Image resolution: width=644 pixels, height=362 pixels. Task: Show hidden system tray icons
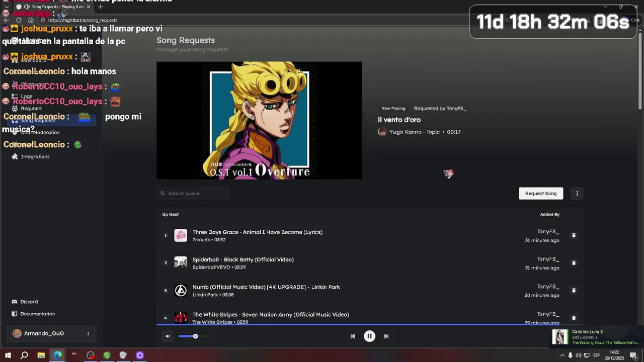562,355
